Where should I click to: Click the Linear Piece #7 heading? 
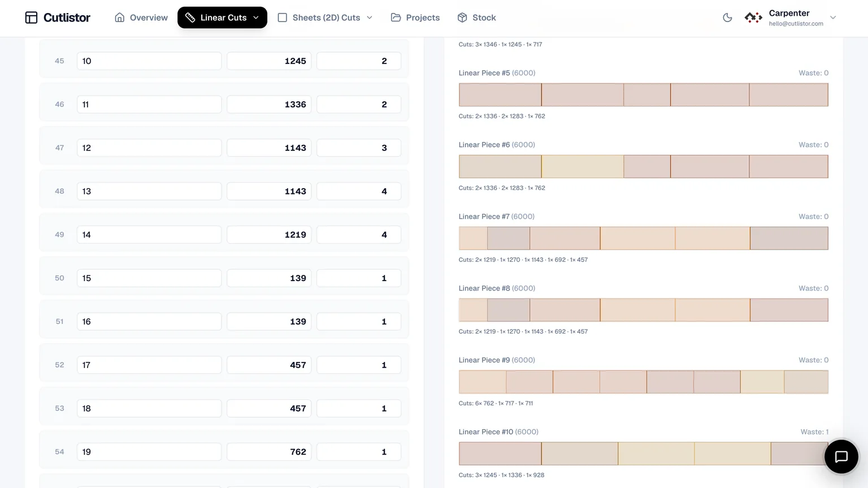(x=496, y=217)
